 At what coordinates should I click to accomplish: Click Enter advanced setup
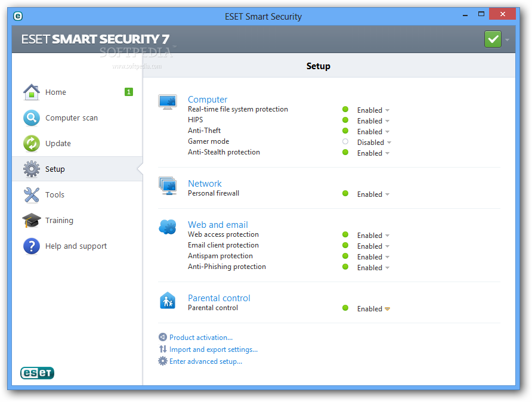(204, 361)
